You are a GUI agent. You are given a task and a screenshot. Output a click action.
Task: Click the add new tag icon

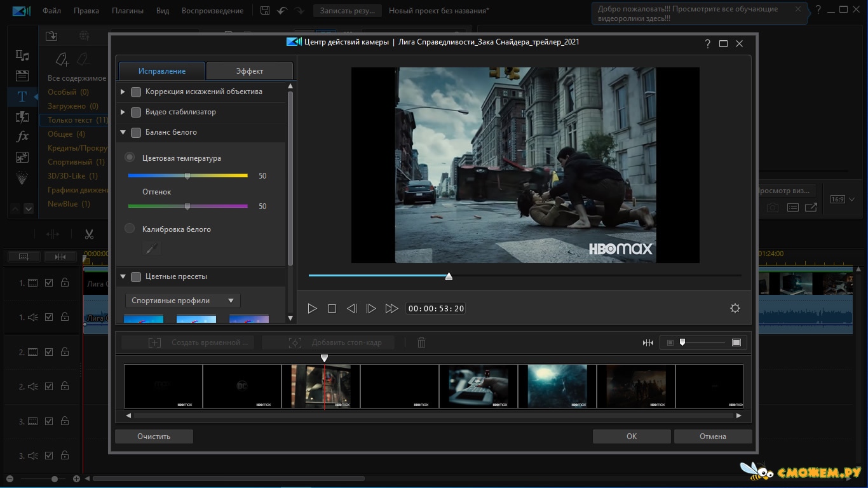(62, 60)
